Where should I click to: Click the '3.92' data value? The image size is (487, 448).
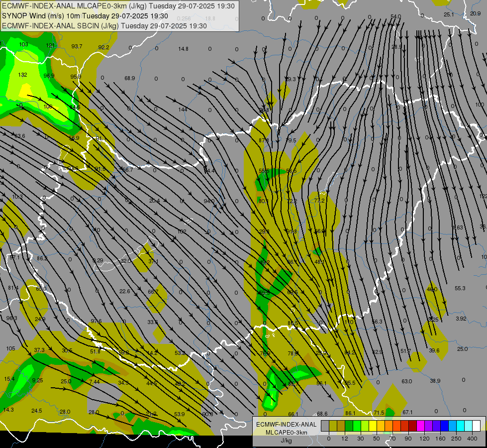click(x=461, y=319)
